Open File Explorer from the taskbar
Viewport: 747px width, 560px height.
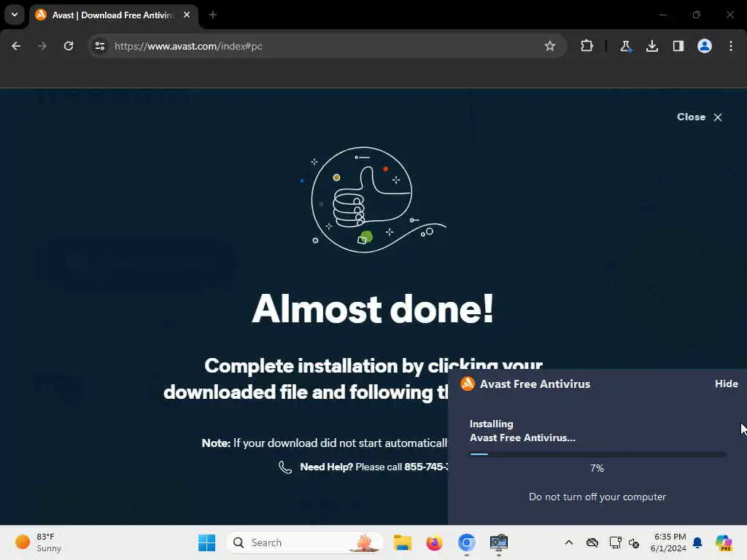[x=402, y=542]
